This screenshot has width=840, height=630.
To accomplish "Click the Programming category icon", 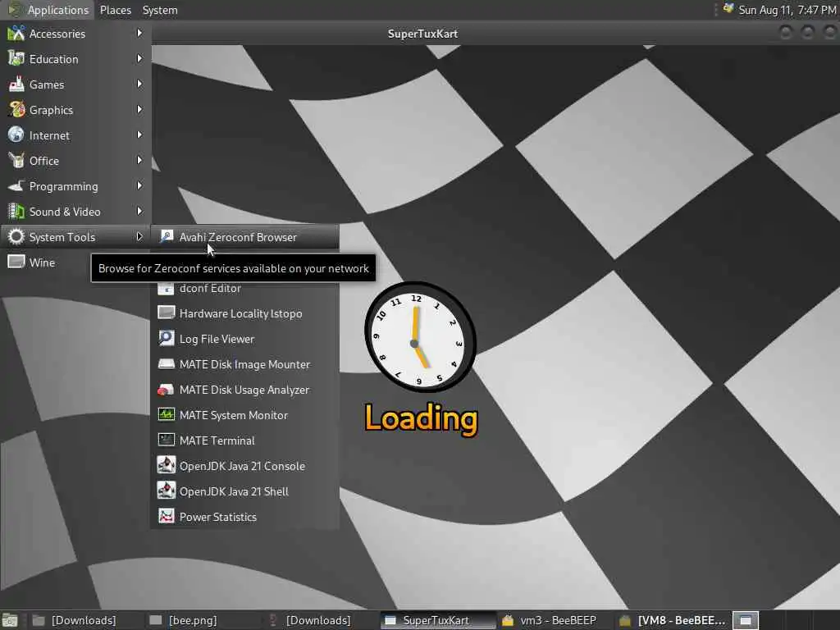I will point(16,186).
